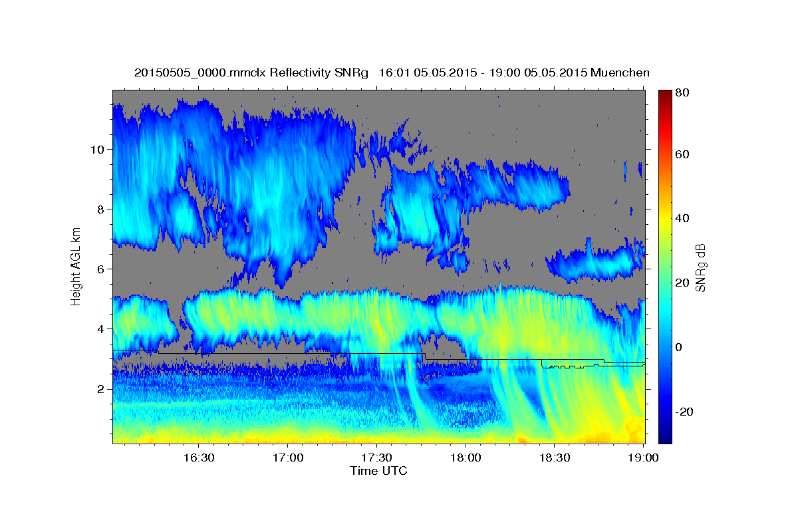Click the 17:30 time tick label
This screenshot has height=532, width=798.
377,458
